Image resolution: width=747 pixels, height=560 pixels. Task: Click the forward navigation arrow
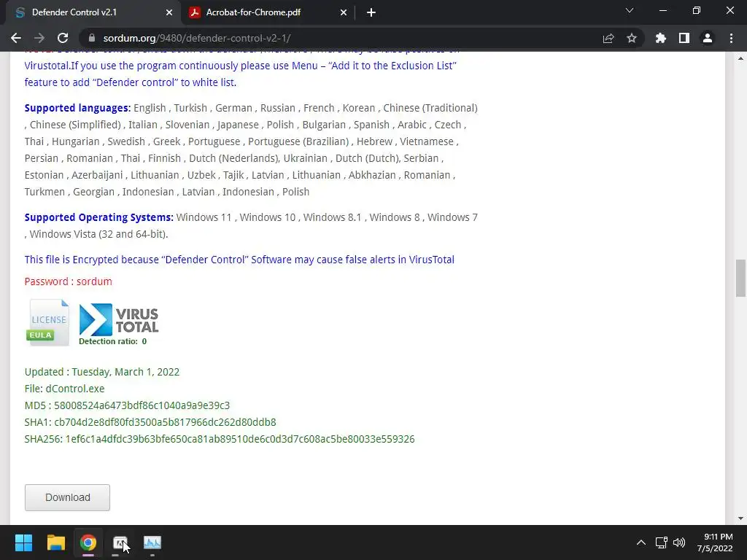coord(39,38)
